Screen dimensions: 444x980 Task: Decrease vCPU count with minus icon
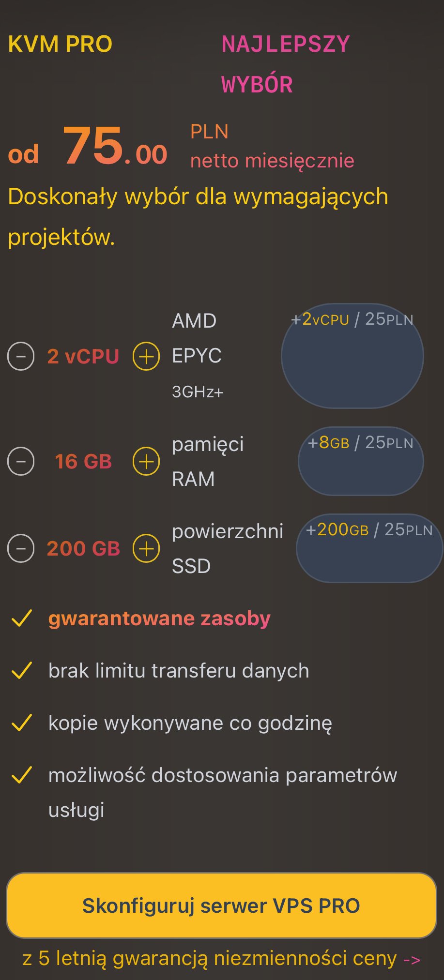coord(21,356)
